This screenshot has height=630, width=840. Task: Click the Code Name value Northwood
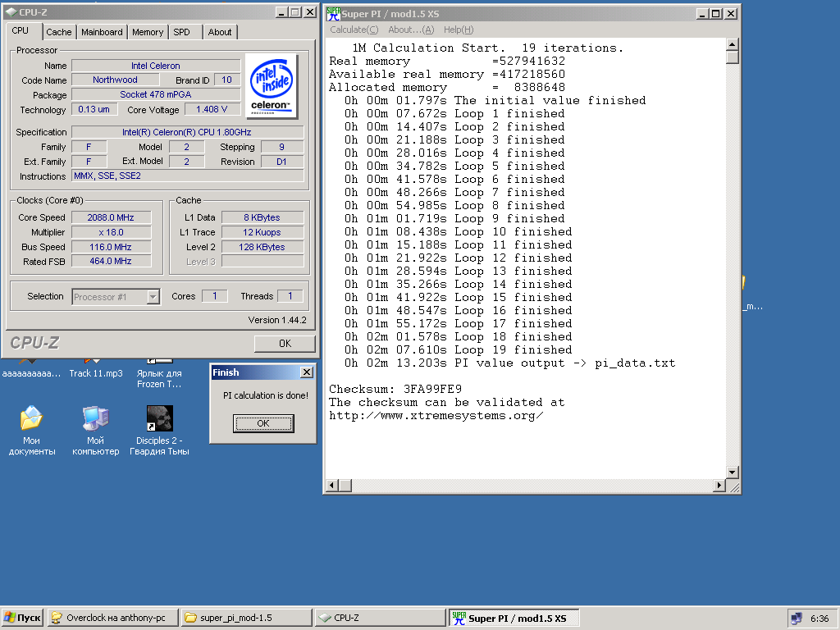point(115,80)
